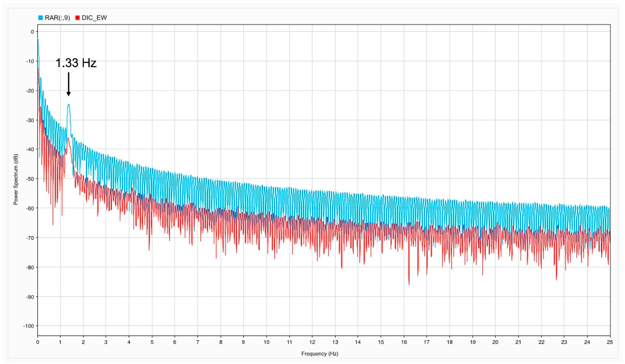Viewport: 625px width, 364px height.
Task: Click the Power Spectrum (dB) axis title
Action: click(x=16, y=179)
